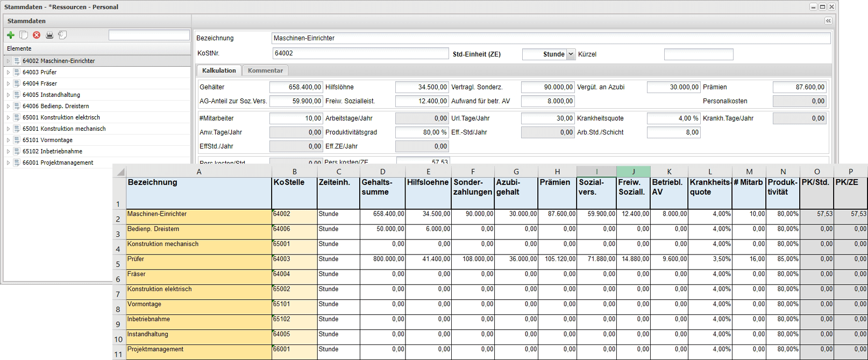The width and height of the screenshot is (868, 360).
Task: Click spreadsheet cell 64006 KoStelle
Action: point(295,232)
